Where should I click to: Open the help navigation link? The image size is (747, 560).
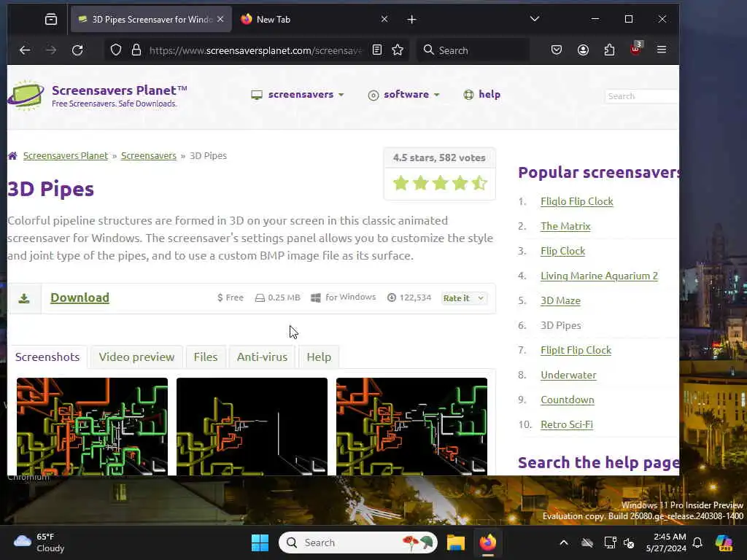pos(482,94)
